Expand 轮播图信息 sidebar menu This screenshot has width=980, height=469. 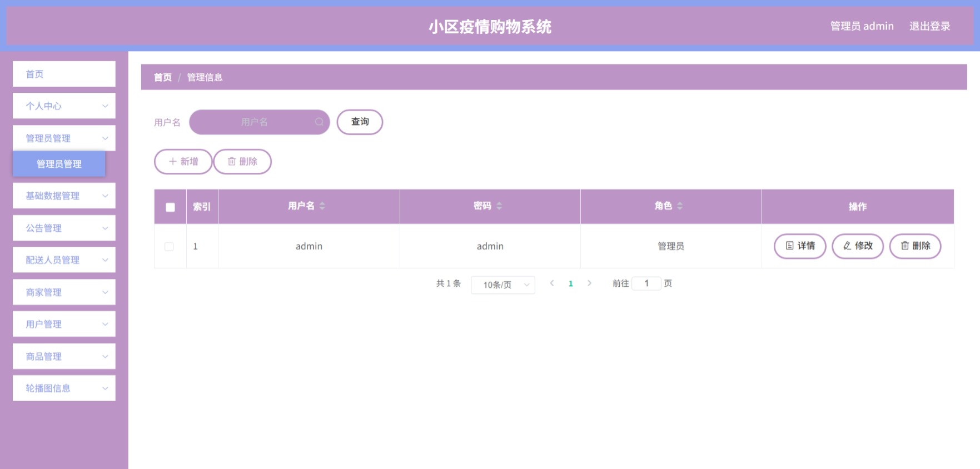click(64, 388)
